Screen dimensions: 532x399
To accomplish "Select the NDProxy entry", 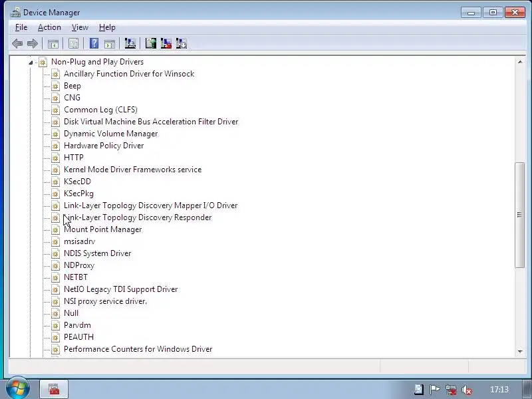I will [x=79, y=265].
